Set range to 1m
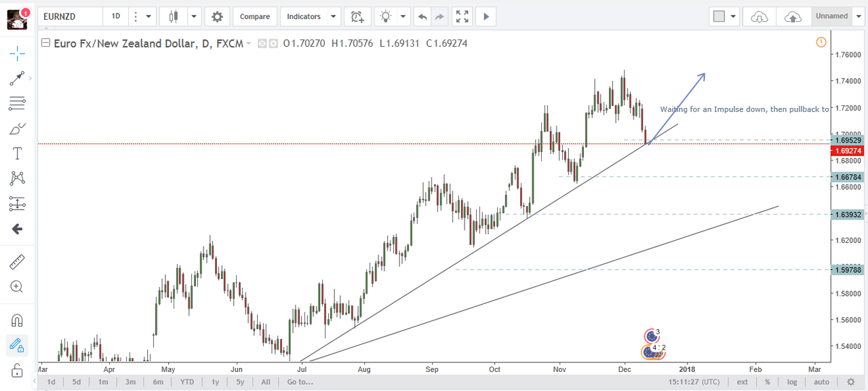Screen dimensions: 868x391 103,382
